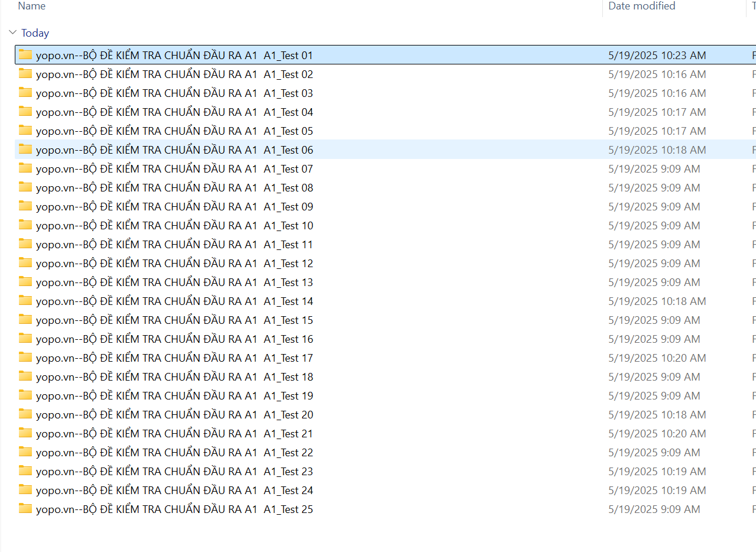The width and height of the screenshot is (756, 552).
Task: Sort files by the Name column header
Action: pos(32,6)
